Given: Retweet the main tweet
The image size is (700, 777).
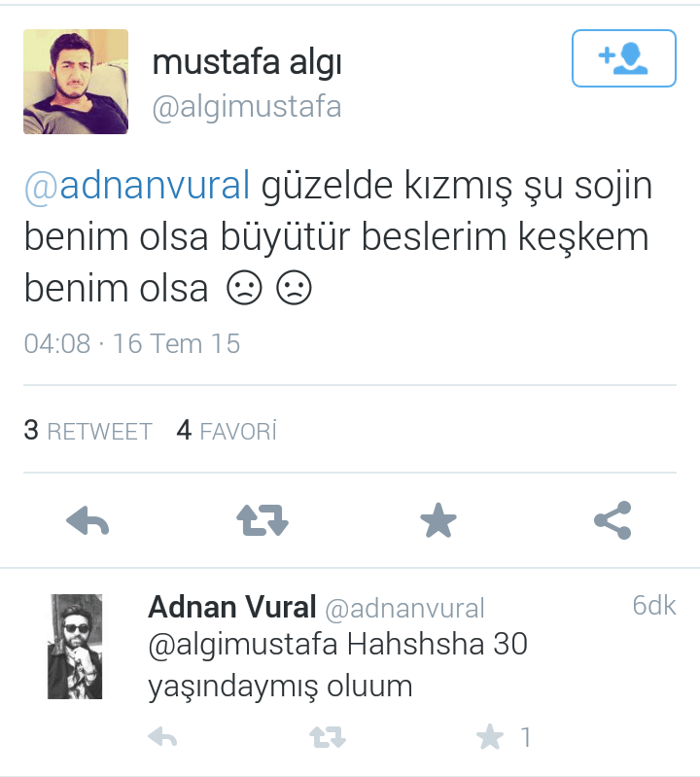Looking at the screenshot, I should click(x=262, y=521).
